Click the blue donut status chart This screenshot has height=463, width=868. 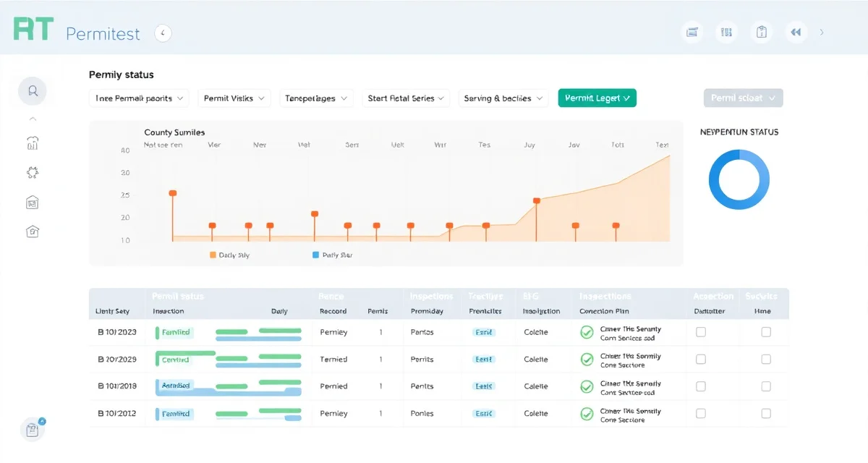[x=739, y=179]
